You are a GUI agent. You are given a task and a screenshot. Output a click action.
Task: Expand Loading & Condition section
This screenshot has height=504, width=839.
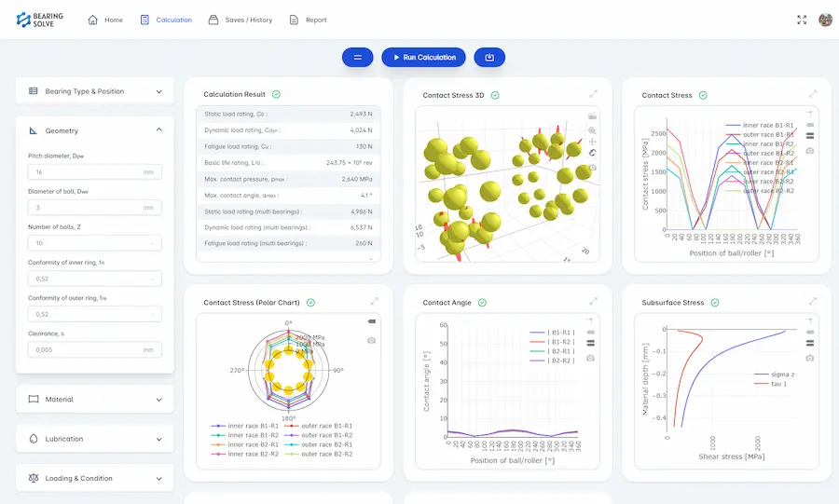pos(95,478)
